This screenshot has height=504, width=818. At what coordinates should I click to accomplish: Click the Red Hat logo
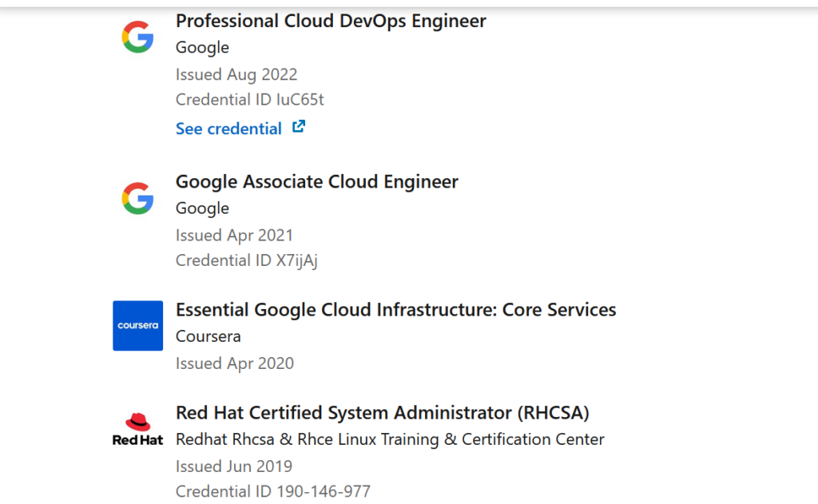[137, 429]
